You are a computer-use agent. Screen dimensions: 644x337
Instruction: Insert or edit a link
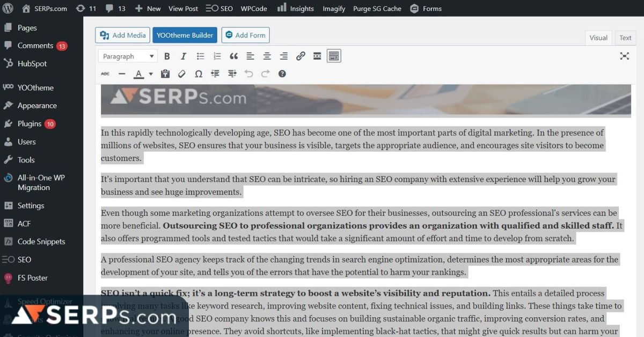pos(301,56)
